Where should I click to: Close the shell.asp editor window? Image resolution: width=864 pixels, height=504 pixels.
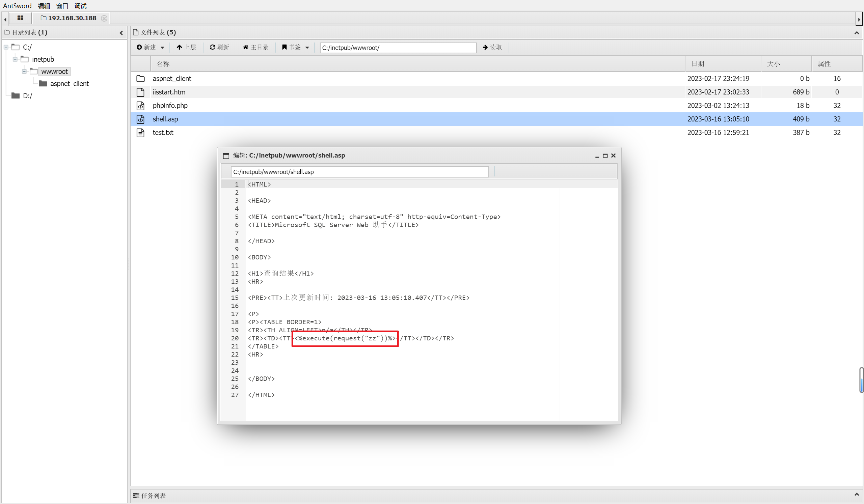click(x=613, y=156)
